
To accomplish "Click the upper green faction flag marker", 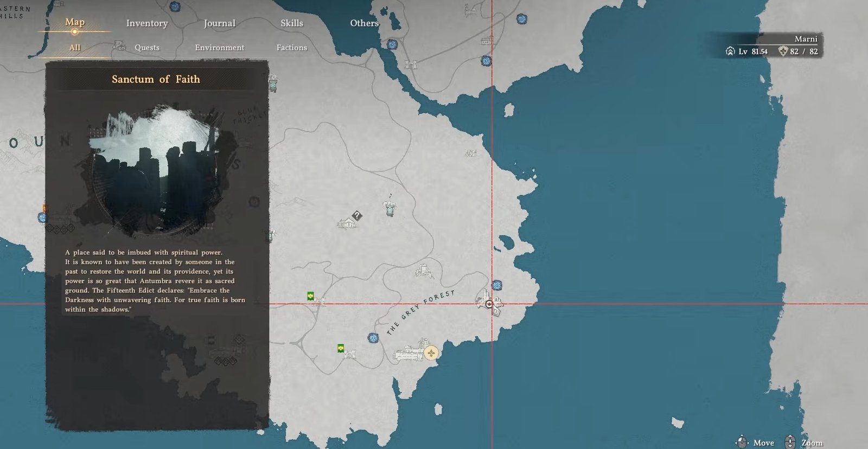I will [310, 296].
